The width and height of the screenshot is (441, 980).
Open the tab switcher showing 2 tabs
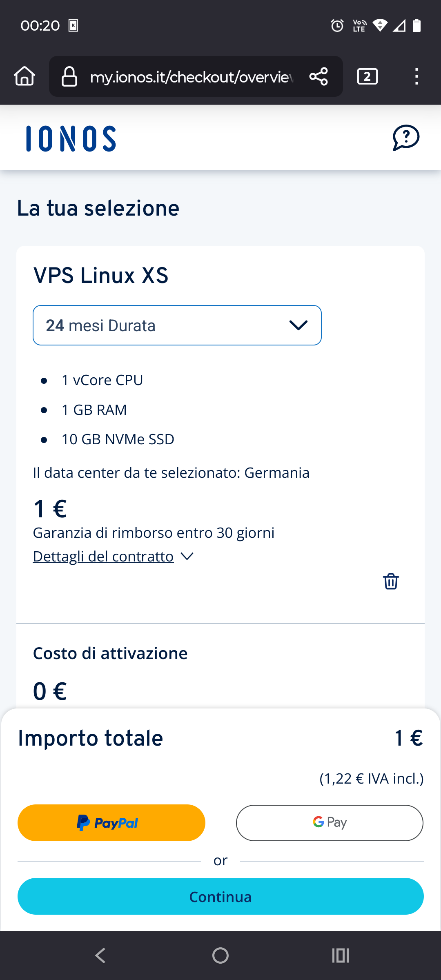(x=367, y=76)
